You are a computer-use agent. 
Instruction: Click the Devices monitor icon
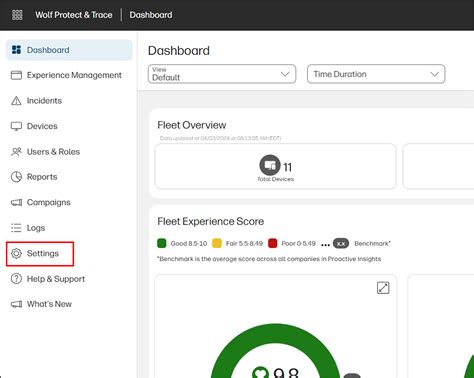(x=16, y=126)
